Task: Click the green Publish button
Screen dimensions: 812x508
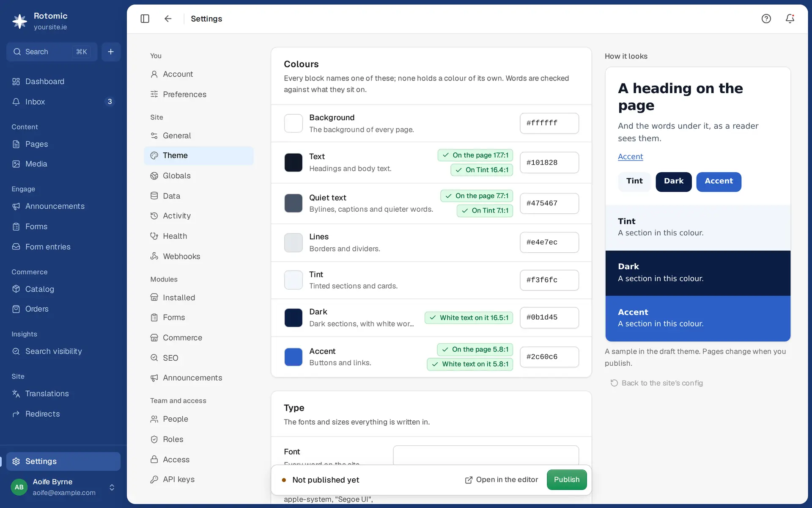Action: click(x=566, y=480)
